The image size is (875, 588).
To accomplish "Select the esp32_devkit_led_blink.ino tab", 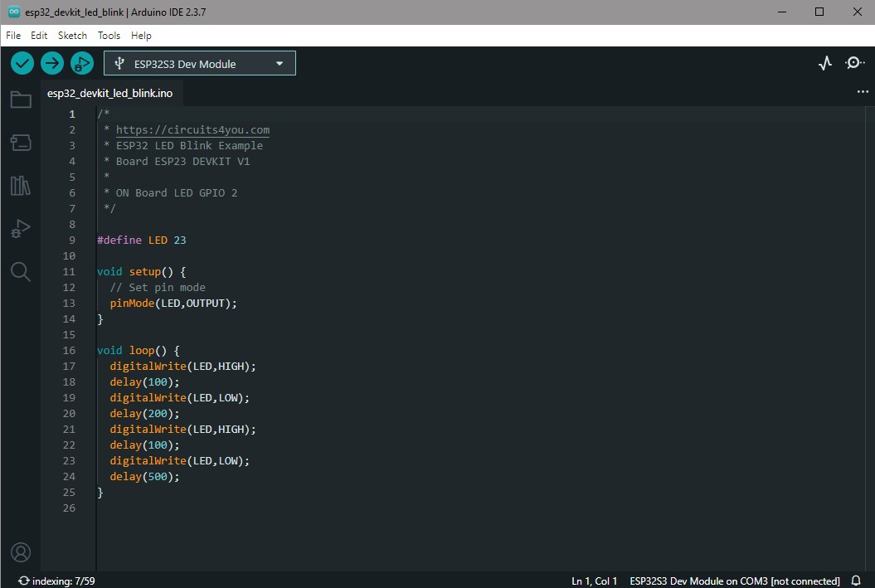I will (110, 93).
